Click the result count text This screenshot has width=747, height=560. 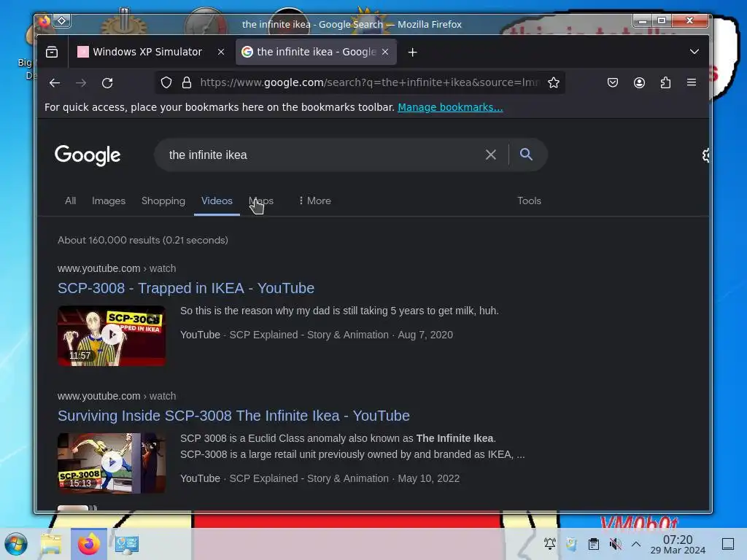coord(143,240)
